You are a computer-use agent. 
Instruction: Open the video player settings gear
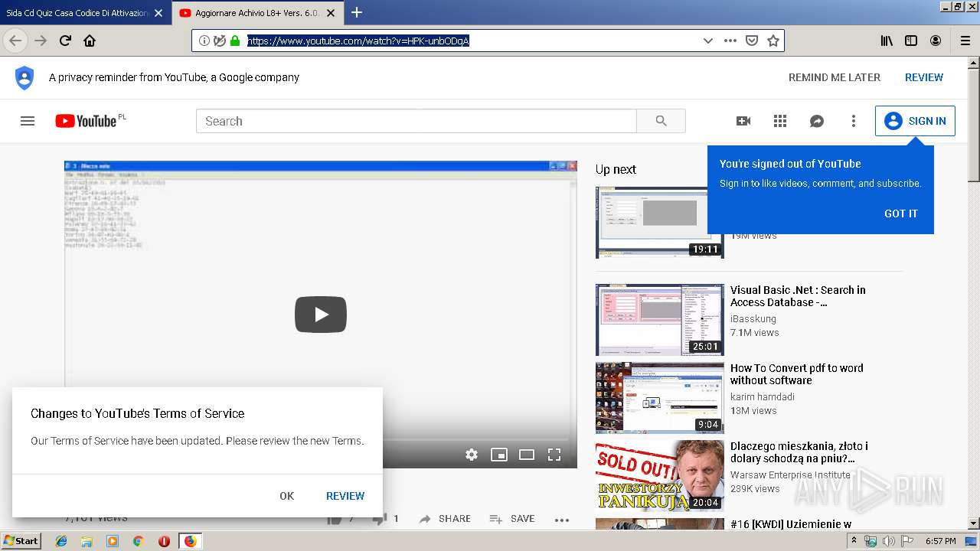click(472, 455)
